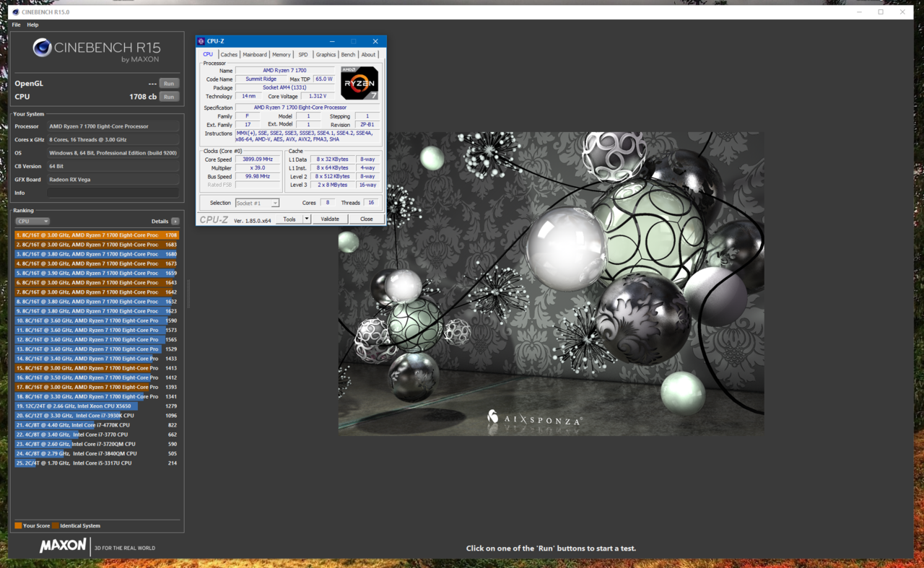Click the "ZP-B1" Revision value in CPU-Z
This screenshot has width=924, height=568.
tap(367, 125)
